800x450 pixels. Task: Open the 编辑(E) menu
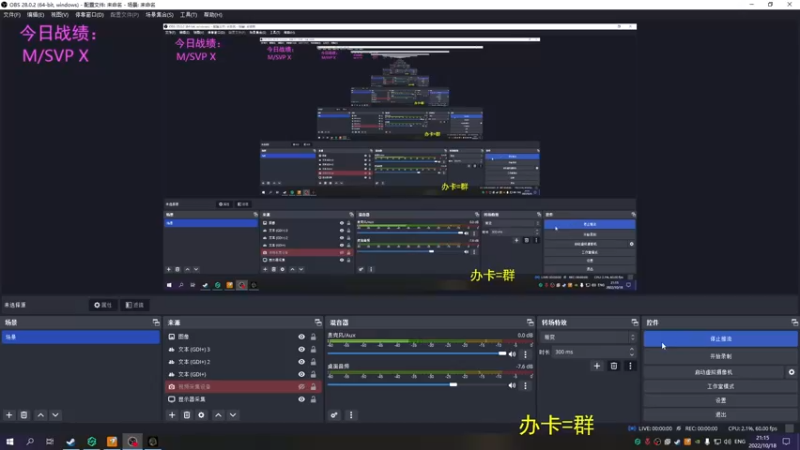coord(35,15)
